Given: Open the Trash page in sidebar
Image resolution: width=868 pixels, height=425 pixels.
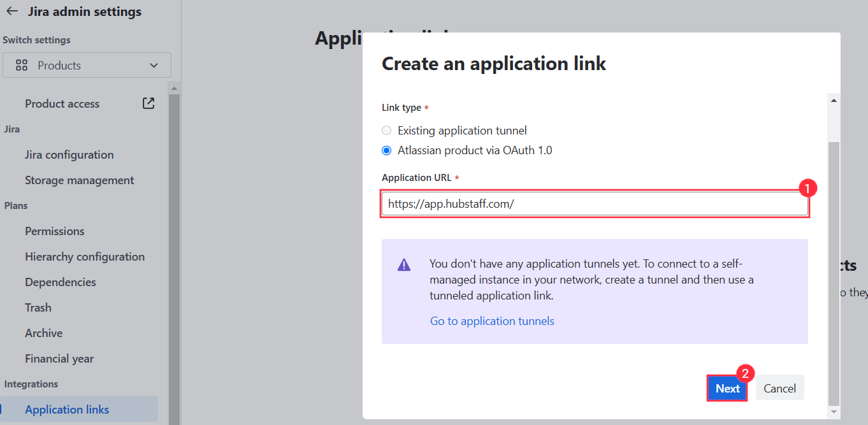Looking at the screenshot, I should click(38, 308).
